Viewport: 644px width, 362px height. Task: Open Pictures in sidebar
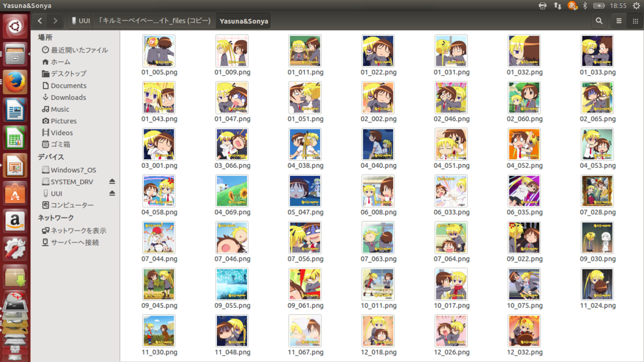(x=59, y=121)
